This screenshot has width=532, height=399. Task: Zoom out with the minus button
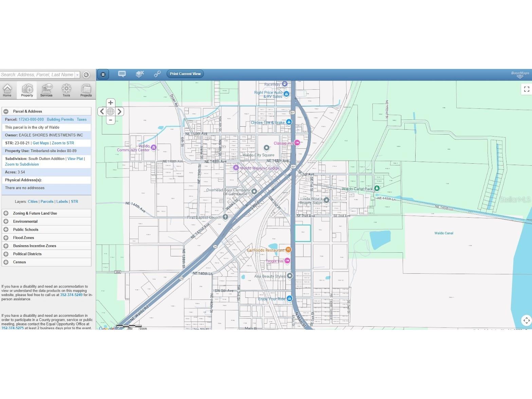coord(110,120)
